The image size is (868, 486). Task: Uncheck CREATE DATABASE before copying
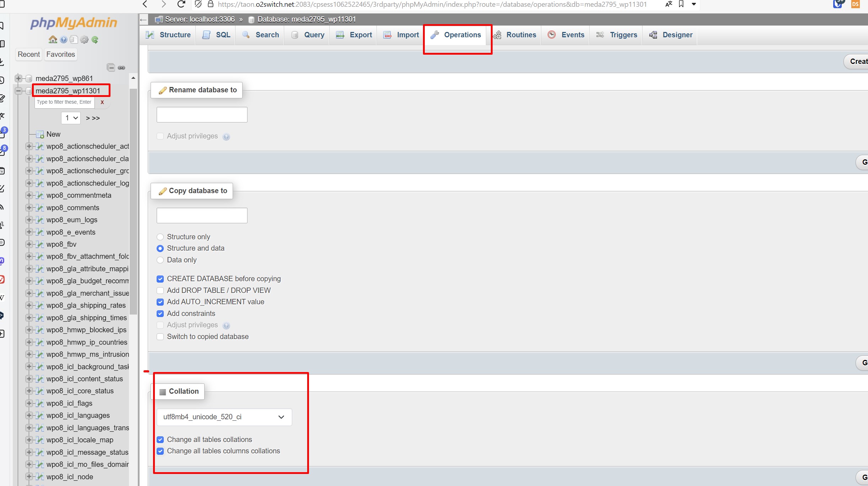click(x=160, y=279)
